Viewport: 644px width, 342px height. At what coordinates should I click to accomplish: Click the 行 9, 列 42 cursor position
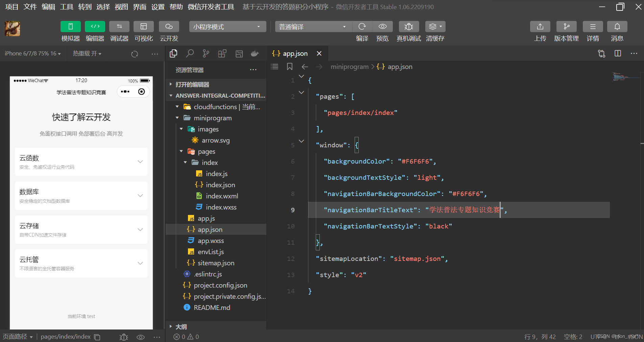pyautogui.click(x=540, y=337)
